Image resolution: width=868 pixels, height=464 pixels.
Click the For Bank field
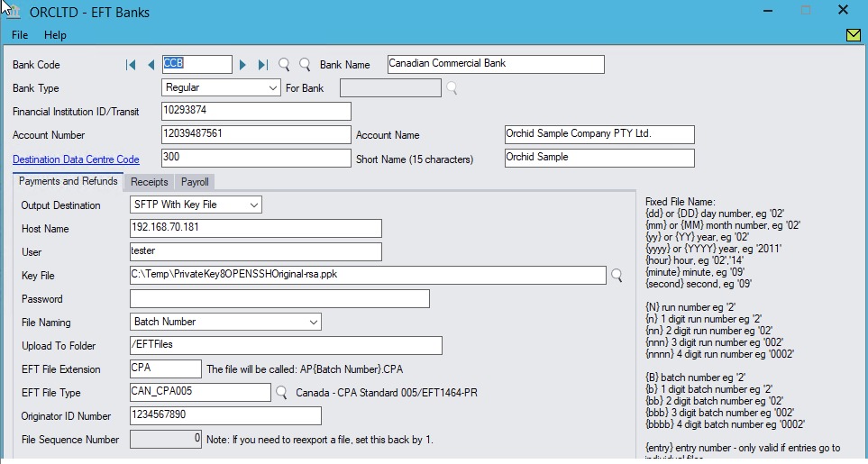tap(391, 88)
